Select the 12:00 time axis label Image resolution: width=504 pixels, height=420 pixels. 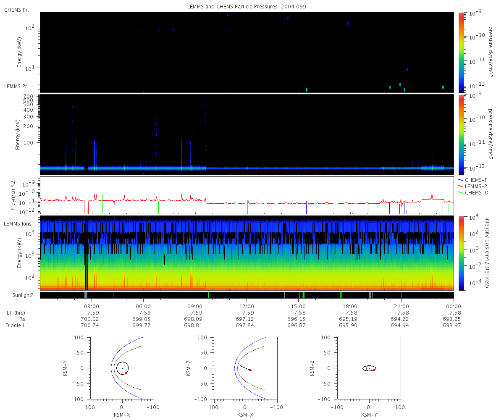pos(247,306)
